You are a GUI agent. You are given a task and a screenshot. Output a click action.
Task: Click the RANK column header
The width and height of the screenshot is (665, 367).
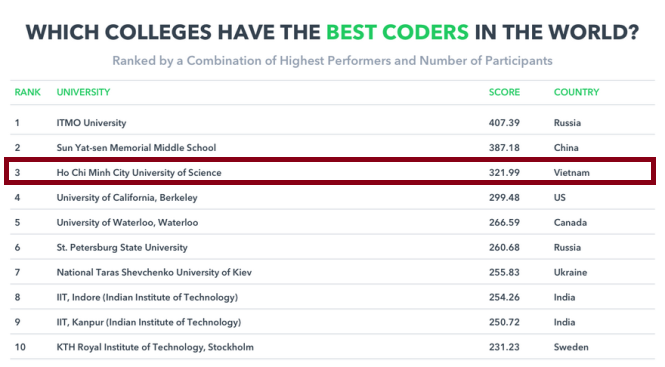[28, 92]
